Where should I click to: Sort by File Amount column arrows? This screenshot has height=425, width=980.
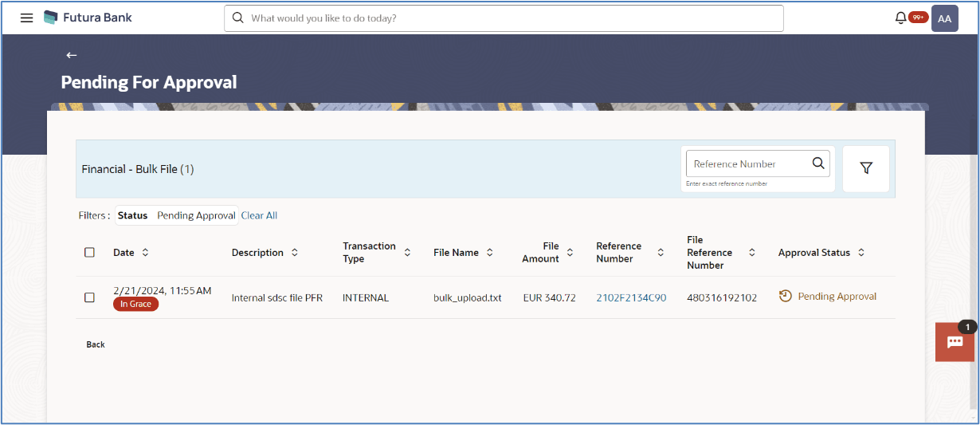(x=570, y=252)
